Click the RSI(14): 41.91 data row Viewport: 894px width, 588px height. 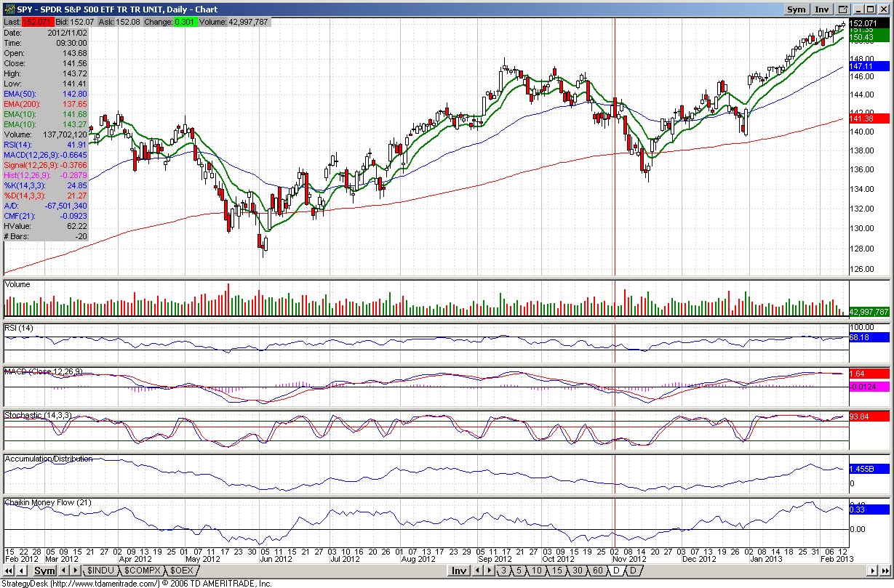46,145
